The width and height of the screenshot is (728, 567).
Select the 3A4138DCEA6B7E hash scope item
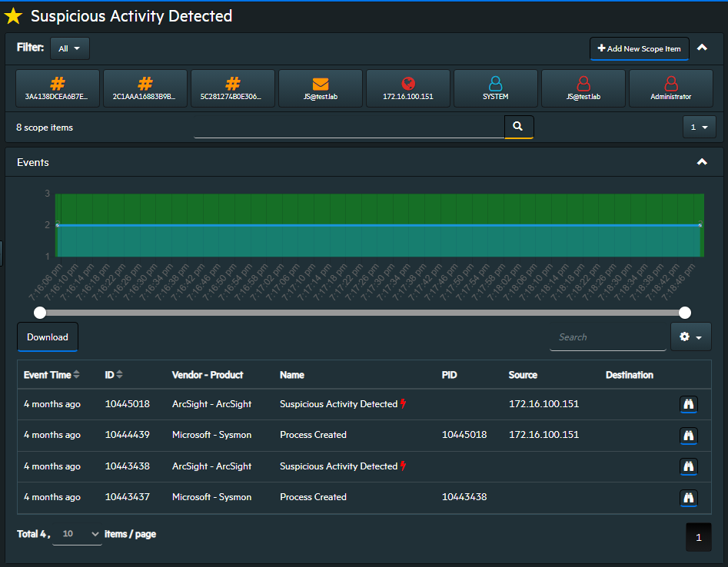58,88
